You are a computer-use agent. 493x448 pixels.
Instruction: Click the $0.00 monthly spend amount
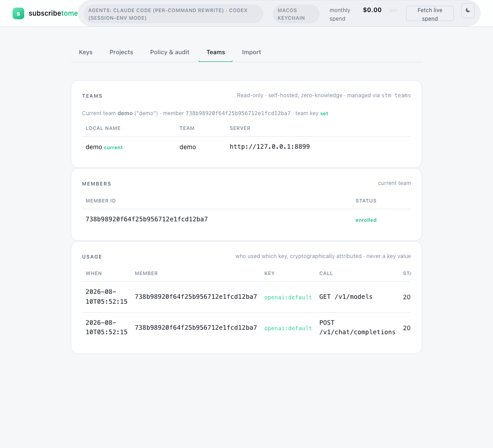372,10
